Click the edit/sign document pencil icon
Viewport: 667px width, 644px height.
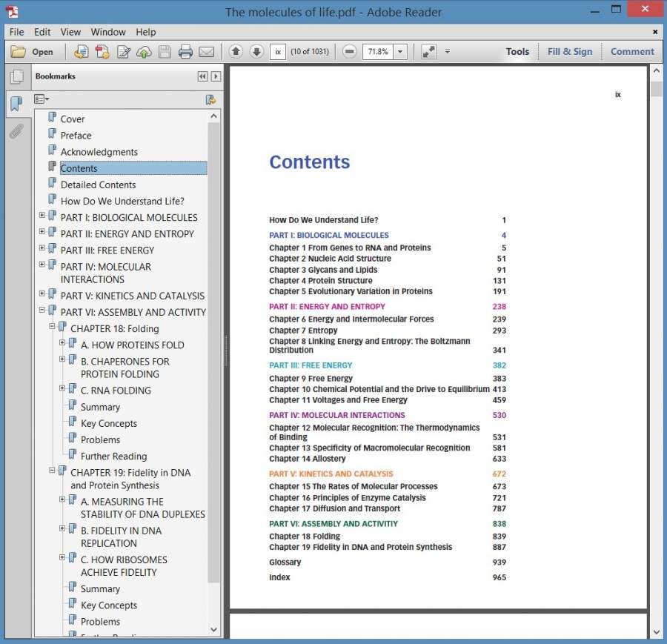[x=123, y=52]
